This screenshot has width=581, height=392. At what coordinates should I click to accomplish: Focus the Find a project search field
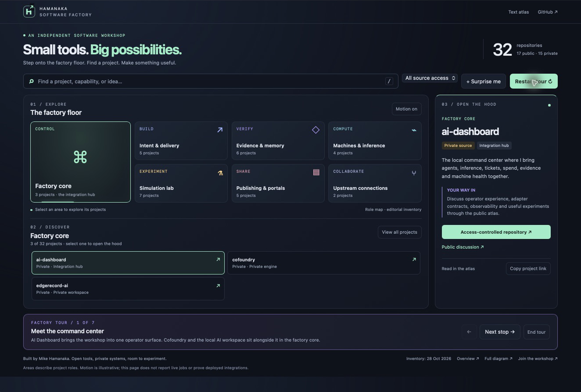(x=211, y=81)
